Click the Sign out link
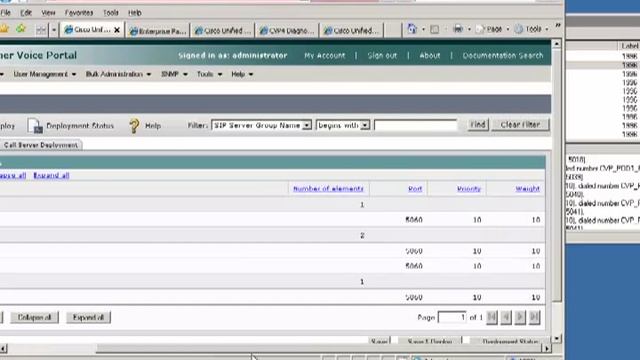The height and width of the screenshot is (360, 640). click(382, 56)
